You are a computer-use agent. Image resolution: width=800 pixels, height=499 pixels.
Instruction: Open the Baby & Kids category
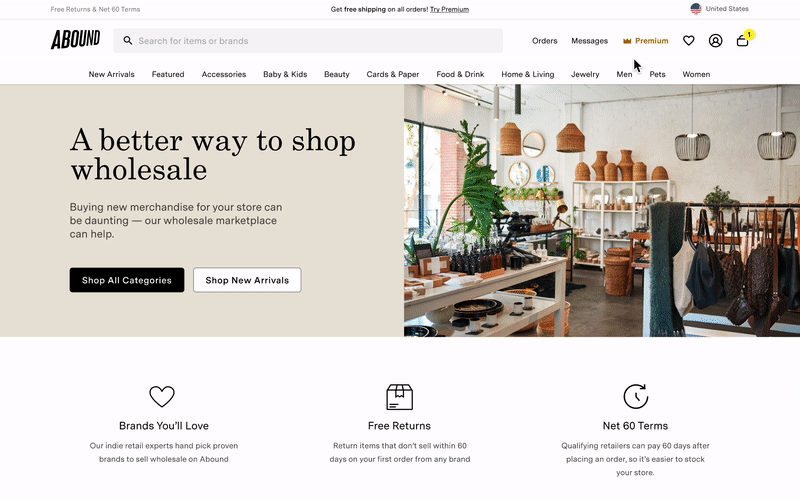pos(285,74)
